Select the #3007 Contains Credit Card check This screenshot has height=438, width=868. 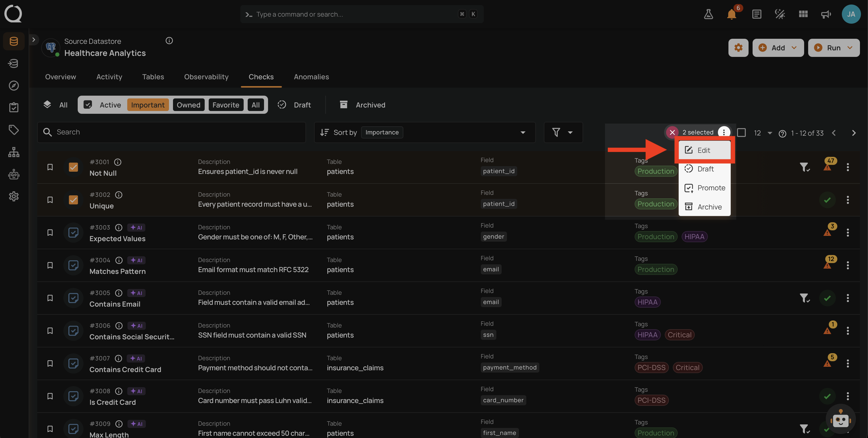pyautogui.click(x=73, y=363)
